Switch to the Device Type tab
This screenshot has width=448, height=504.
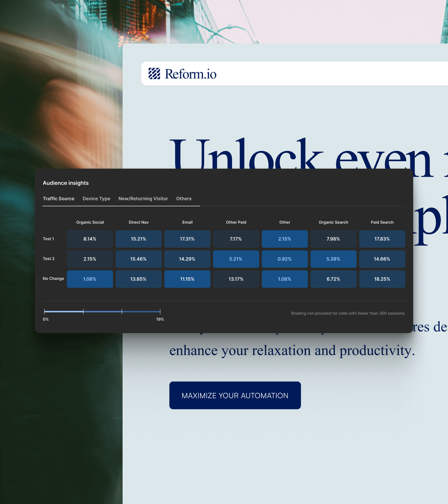96,198
